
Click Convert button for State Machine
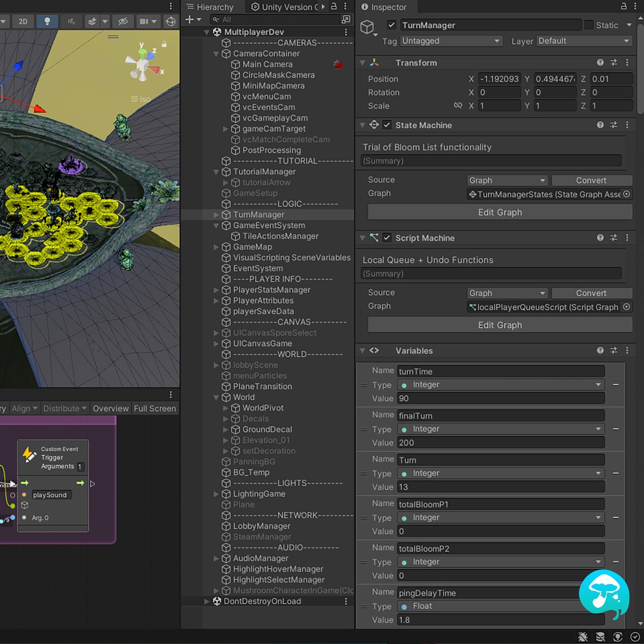coord(591,180)
